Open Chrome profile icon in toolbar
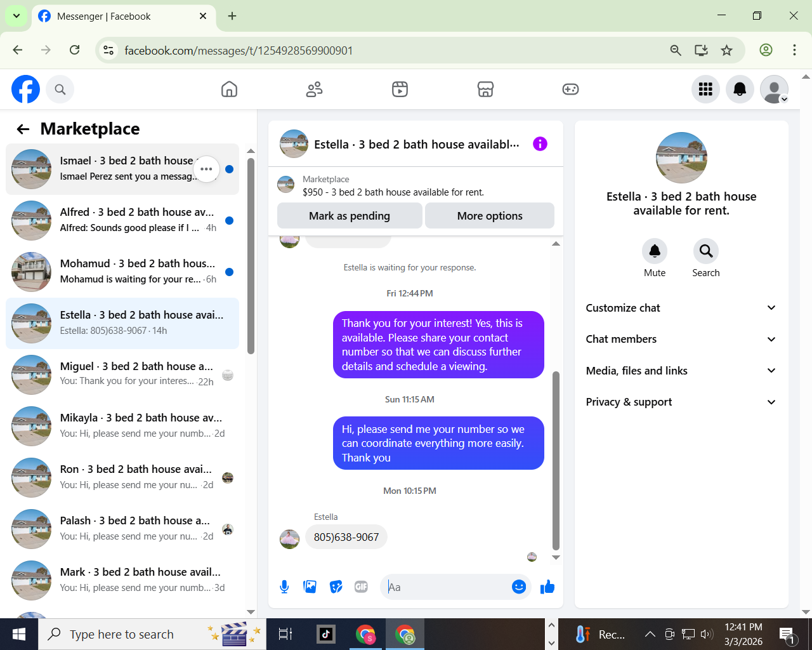Viewport: 812px width, 650px height. pyautogui.click(x=766, y=50)
